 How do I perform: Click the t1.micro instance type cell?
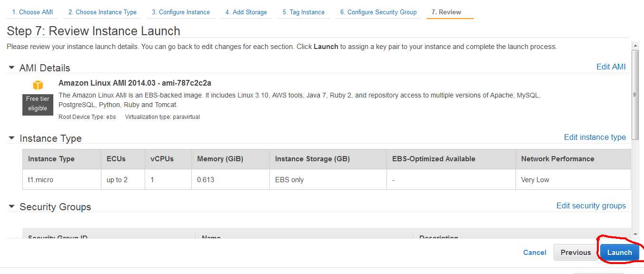(61, 180)
